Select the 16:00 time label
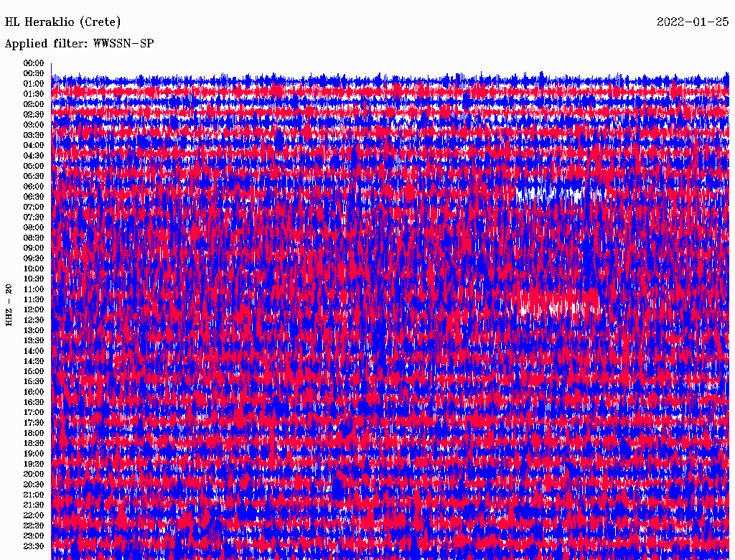This screenshot has width=735, height=560. tap(34, 392)
